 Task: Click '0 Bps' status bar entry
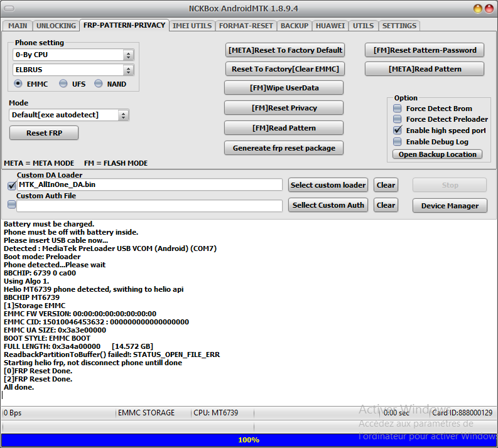point(13,413)
